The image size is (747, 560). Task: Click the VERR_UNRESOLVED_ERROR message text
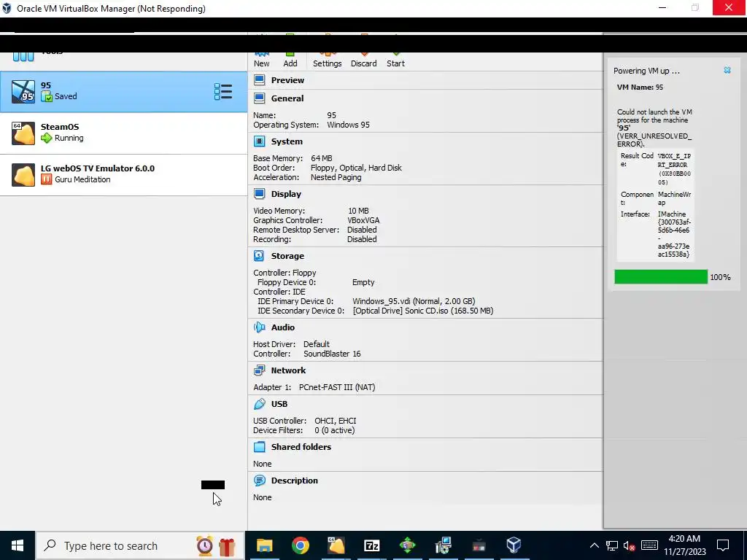[654, 139]
